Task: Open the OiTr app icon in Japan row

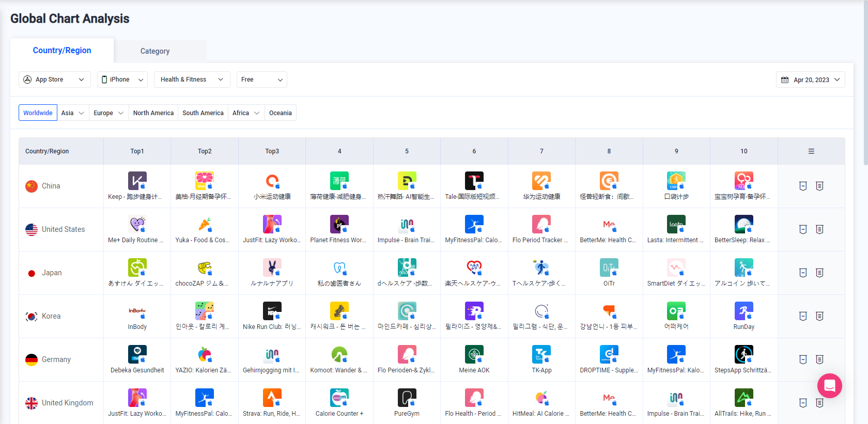Action: point(609,268)
